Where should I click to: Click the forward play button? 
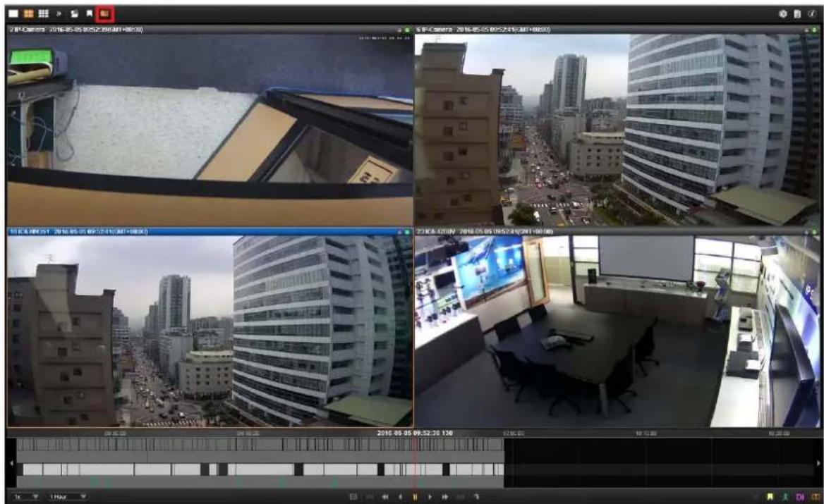point(430,497)
